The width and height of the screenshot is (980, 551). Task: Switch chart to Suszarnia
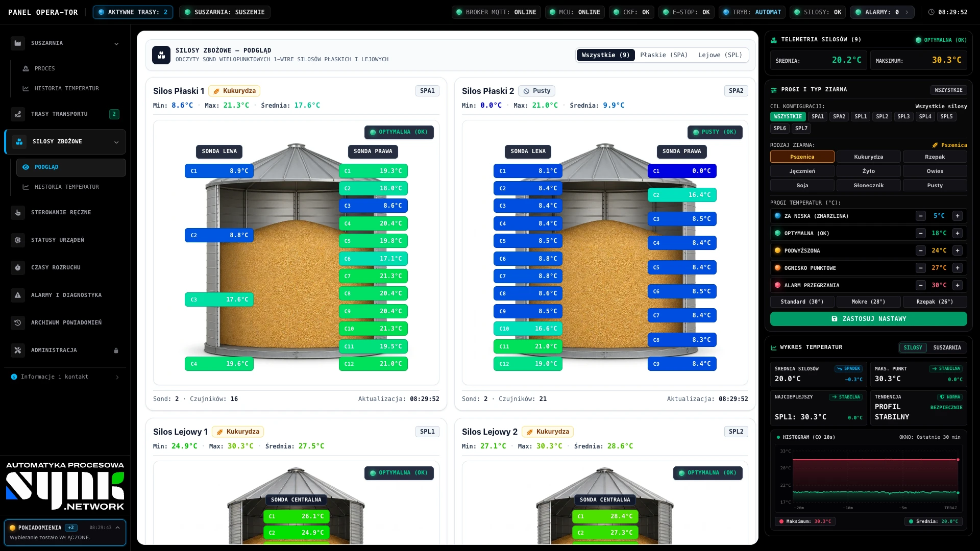pos(947,348)
